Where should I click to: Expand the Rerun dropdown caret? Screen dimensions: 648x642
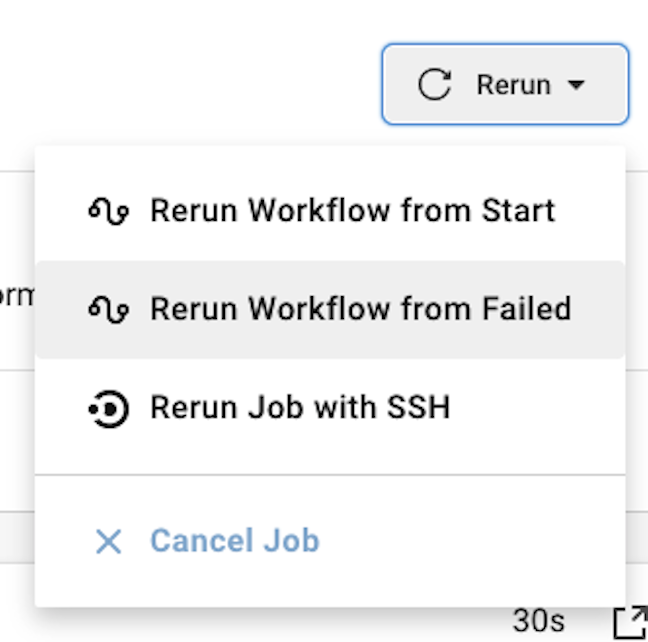[576, 85]
